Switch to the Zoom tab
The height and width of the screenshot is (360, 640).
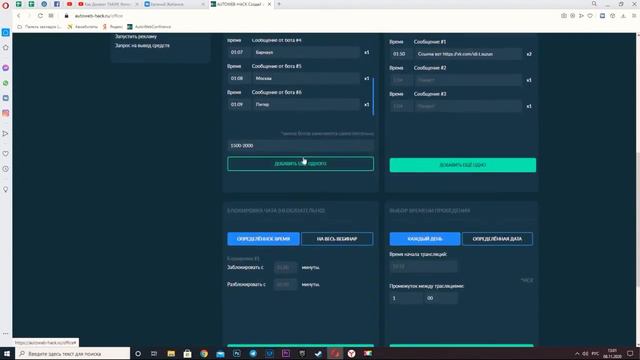click(x=173, y=4)
